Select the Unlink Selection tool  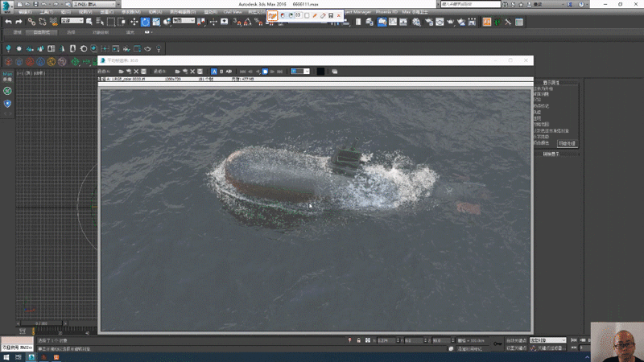[43, 23]
